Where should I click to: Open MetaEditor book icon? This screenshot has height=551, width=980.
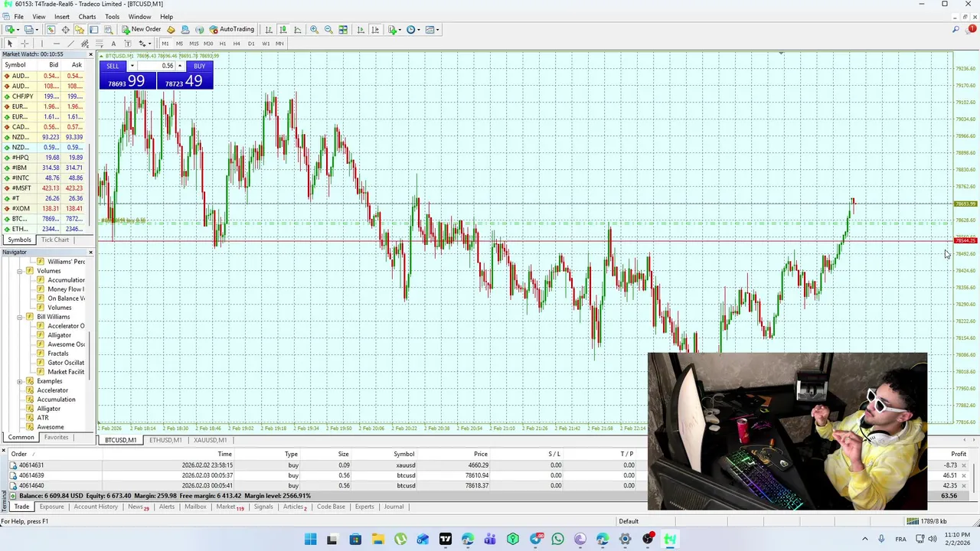[x=171, y=29]
